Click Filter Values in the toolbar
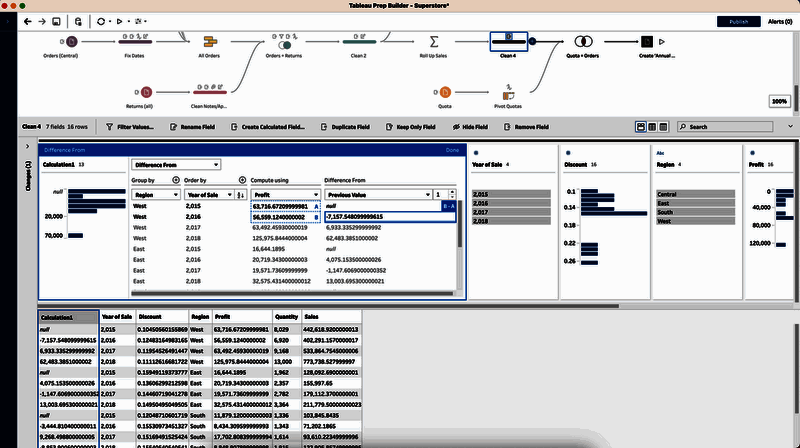800x448 pixels. pos(129,127)
